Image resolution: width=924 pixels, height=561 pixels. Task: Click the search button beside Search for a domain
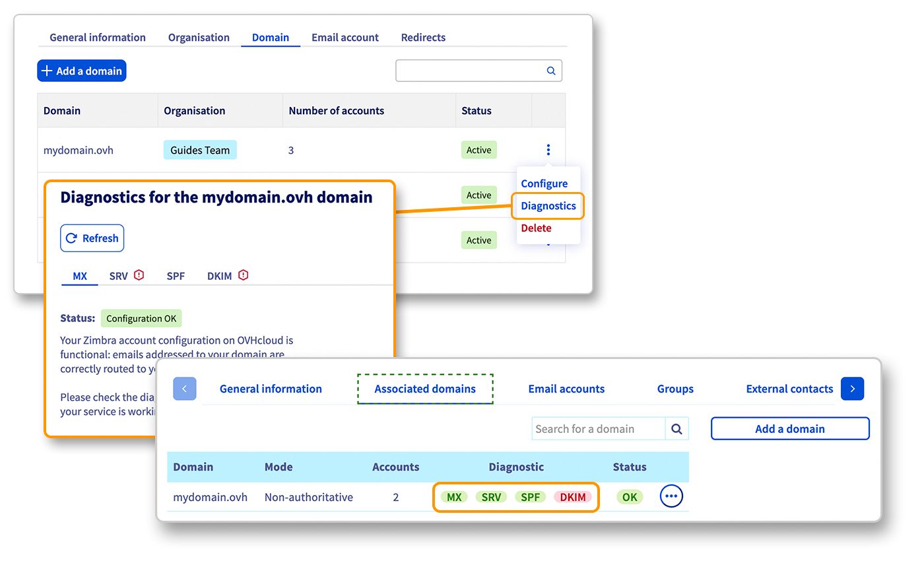676,429
